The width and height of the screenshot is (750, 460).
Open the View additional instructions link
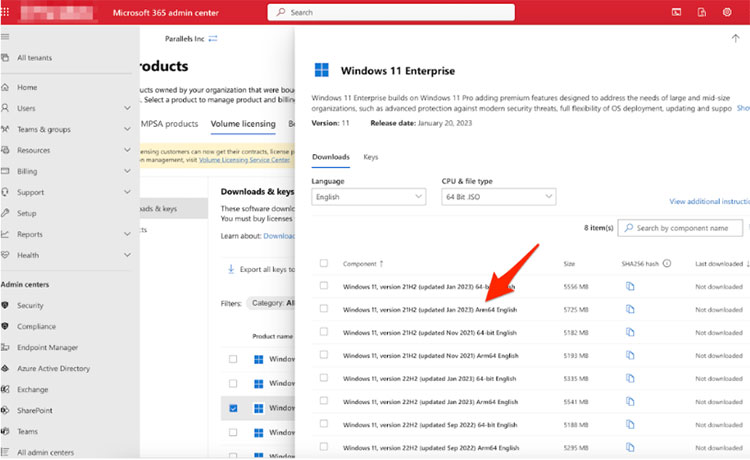(708, 202)
